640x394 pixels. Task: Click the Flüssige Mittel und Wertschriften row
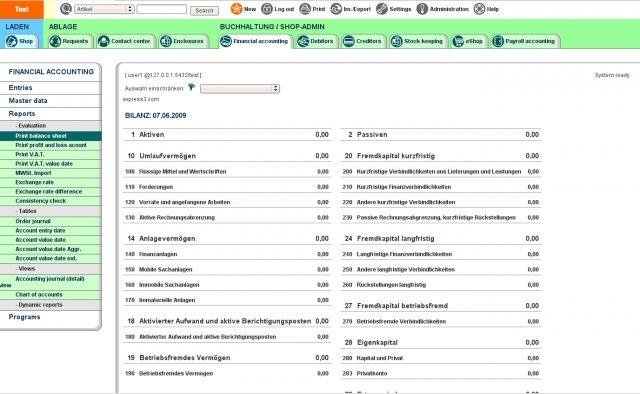click(227, 172)
